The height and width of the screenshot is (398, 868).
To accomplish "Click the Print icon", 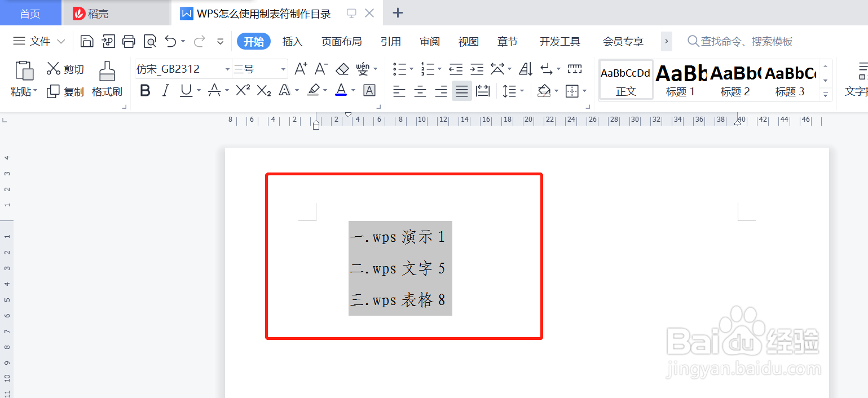I will 129,41.
